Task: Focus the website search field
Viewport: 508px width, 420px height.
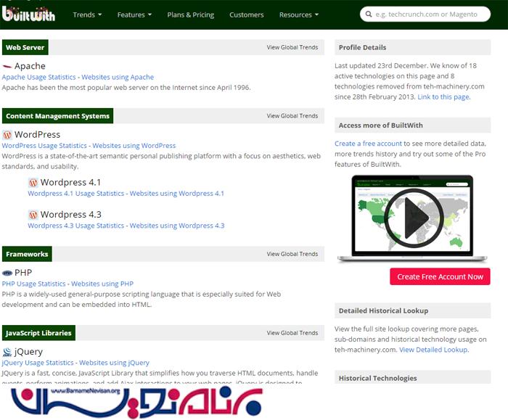Action: tap(425, 15)
